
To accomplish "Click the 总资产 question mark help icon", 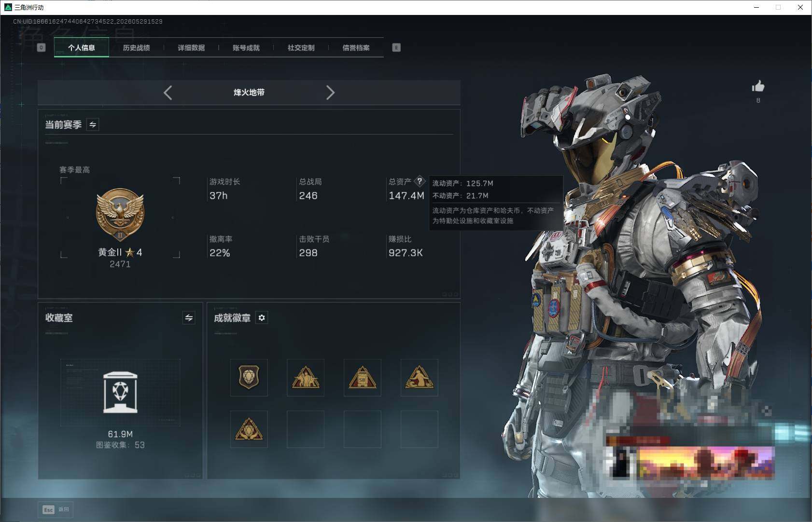I will (420, 181).
